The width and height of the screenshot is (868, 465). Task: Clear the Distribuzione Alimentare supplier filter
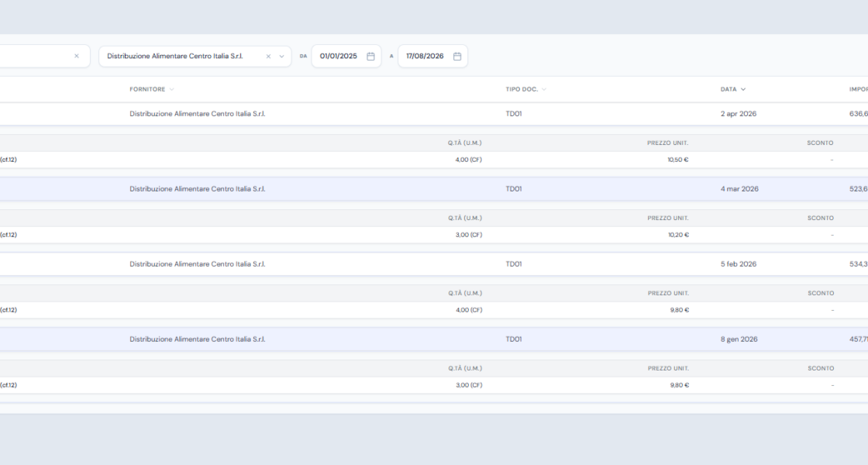click(268, 57)
